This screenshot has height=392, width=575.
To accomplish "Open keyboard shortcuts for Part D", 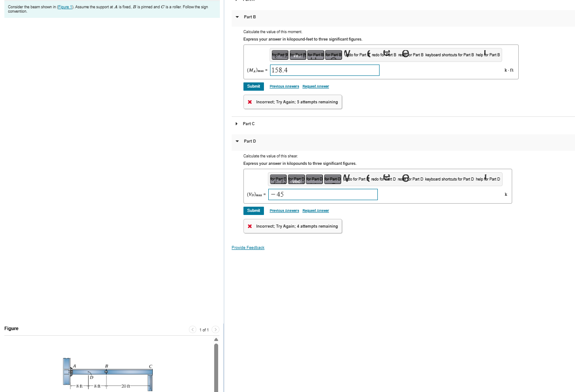I will [x=449, y=179].
